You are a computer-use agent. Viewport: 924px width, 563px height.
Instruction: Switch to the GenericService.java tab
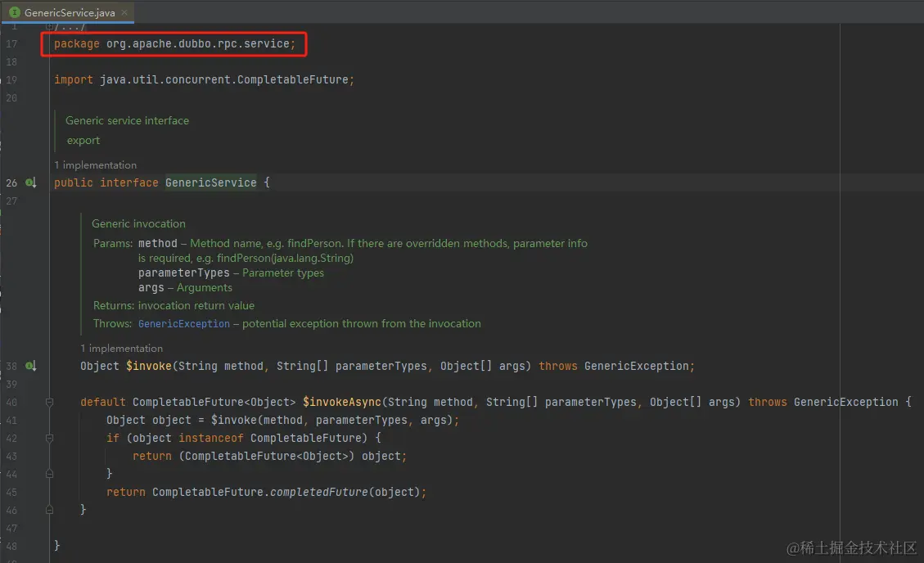[69, 12]
